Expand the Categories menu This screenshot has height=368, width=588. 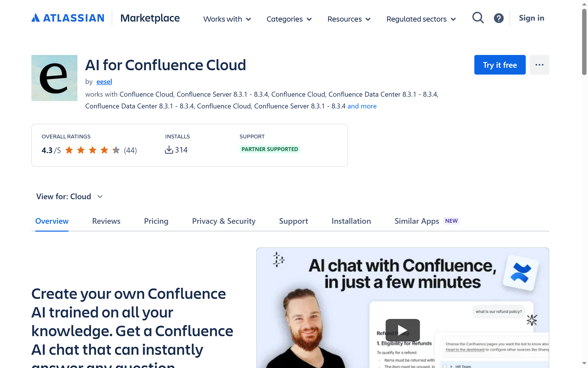click(x=289, y=19)
